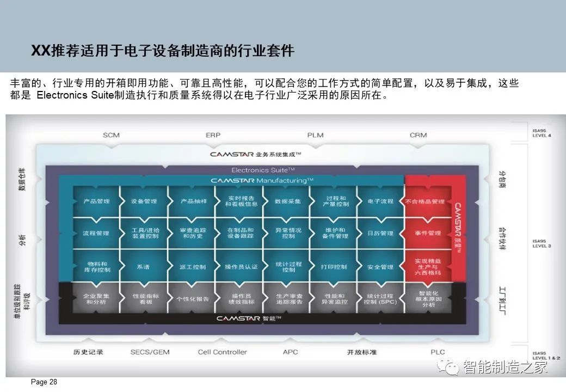Screen dimensions: 566x392
Task: Click the ISA95 LEVEL 1 & 2 label
Action: [x=546, y=356]
